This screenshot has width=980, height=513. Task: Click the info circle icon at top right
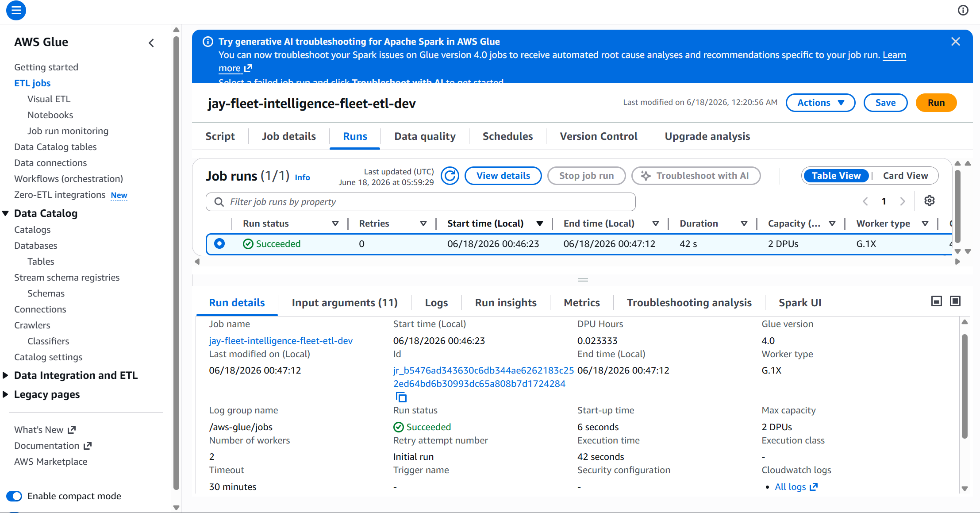click(x=963, y=10)
